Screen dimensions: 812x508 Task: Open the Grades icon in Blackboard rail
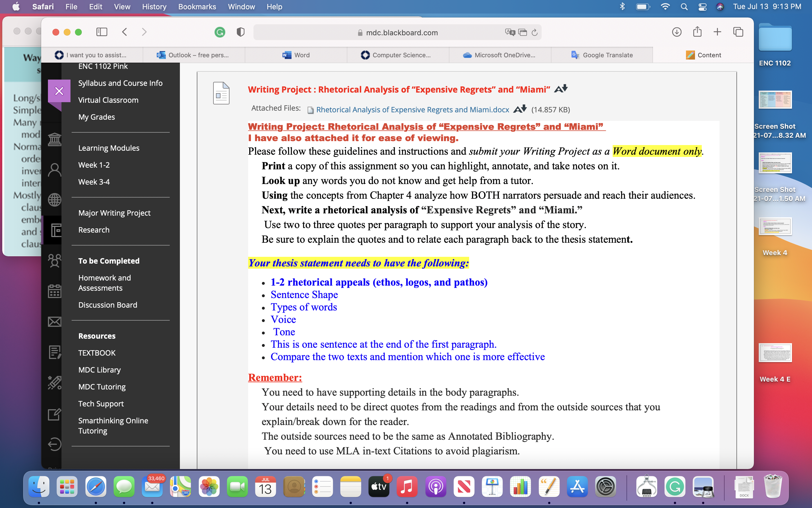click(54, 352)
